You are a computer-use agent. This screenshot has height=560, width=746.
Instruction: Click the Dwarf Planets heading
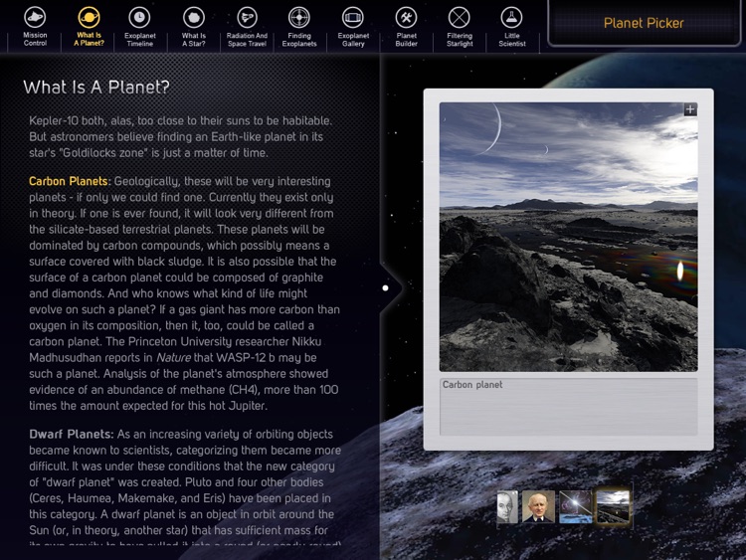click(x=72, y=435)
